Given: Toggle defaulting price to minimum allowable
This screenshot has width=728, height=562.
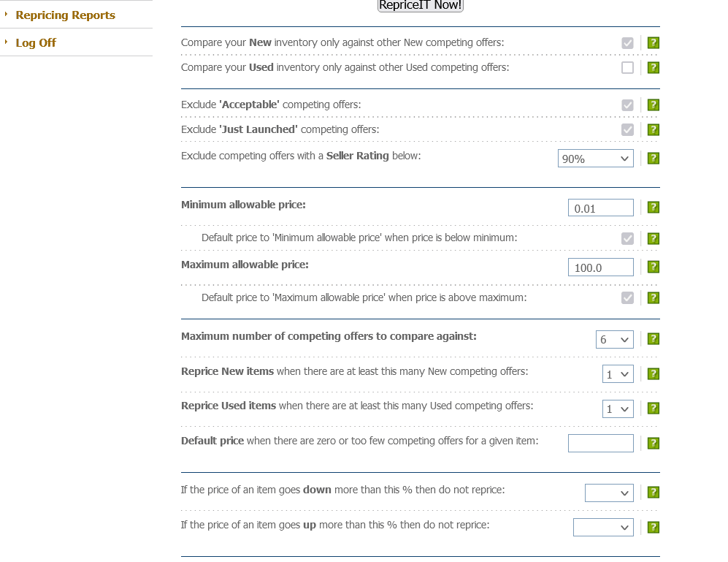Looking at the screenshot, I should 627,238.
